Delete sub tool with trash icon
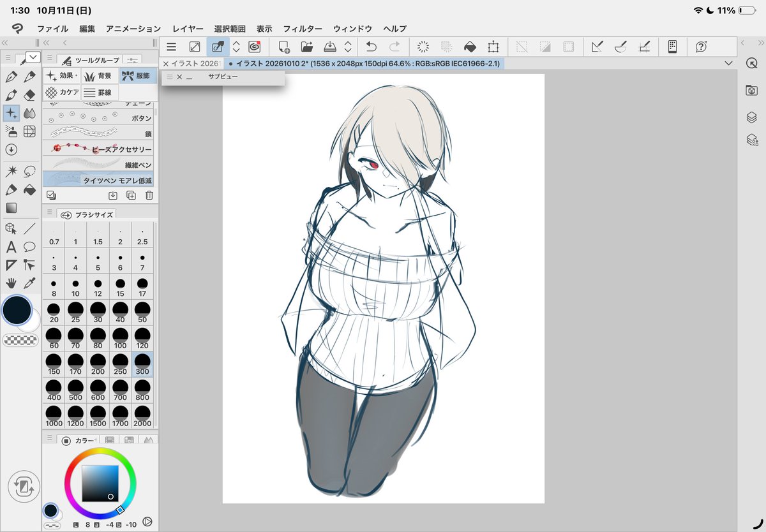The image size is (766, 532). click(149, 196)
